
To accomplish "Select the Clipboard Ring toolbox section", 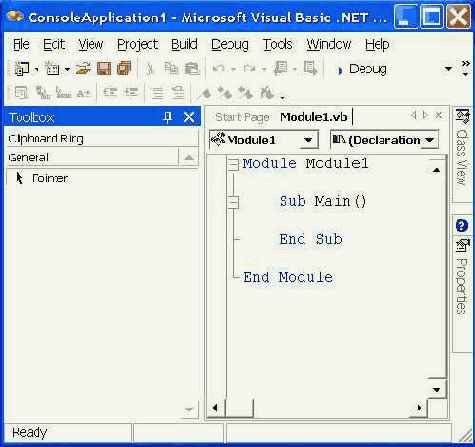I will (x=102, y=139).
